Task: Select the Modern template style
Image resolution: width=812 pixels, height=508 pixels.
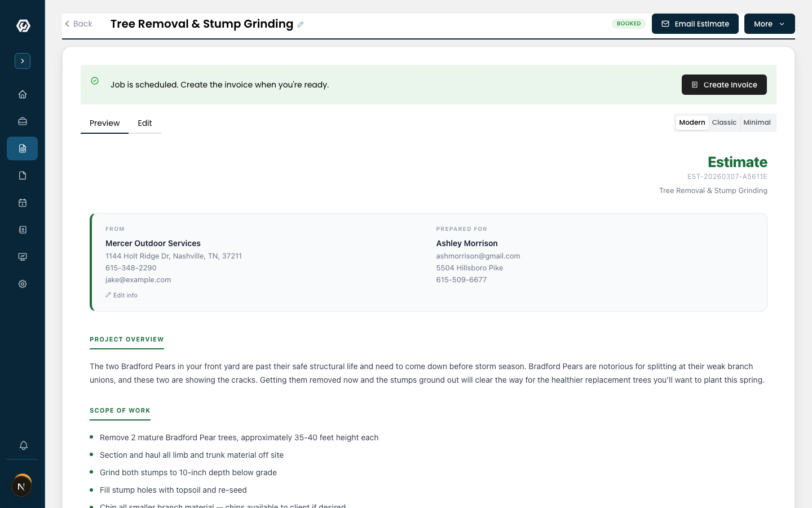Action: point(692,122)
